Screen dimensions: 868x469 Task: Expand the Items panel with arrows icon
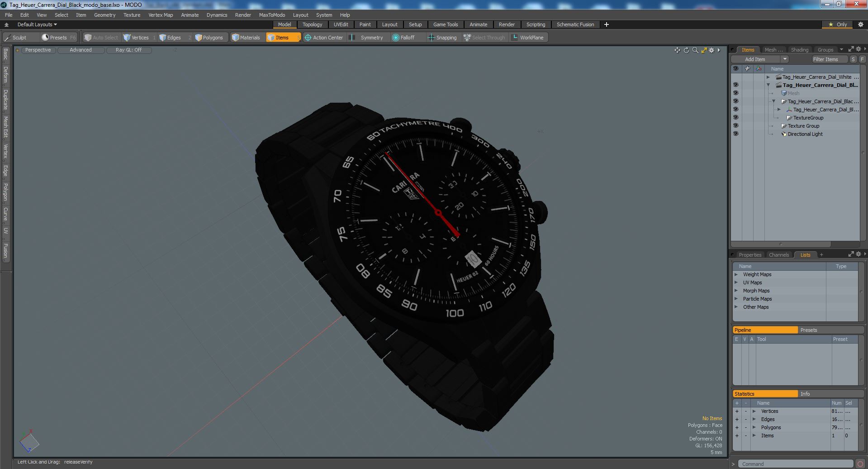point(851,49)
